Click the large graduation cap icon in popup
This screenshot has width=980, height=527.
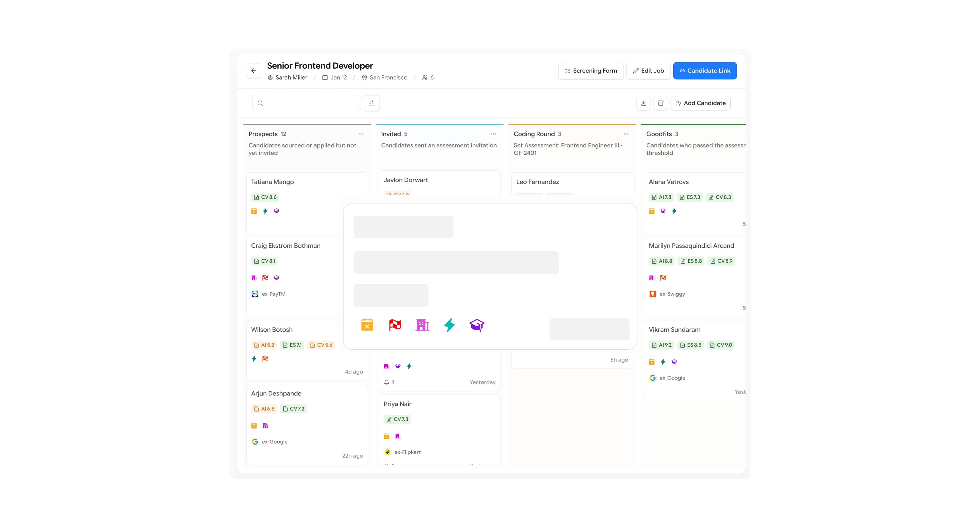pyautogui.click(x=477, y=325)
